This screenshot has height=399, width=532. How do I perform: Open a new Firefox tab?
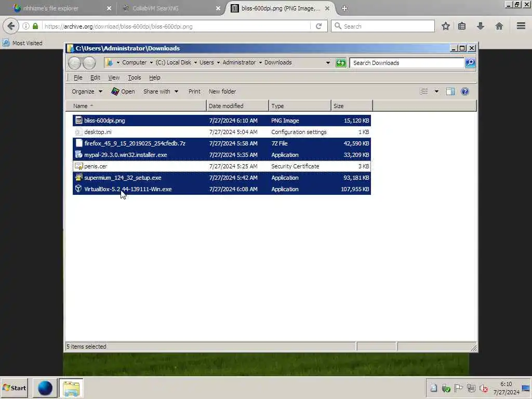(344, 8)
